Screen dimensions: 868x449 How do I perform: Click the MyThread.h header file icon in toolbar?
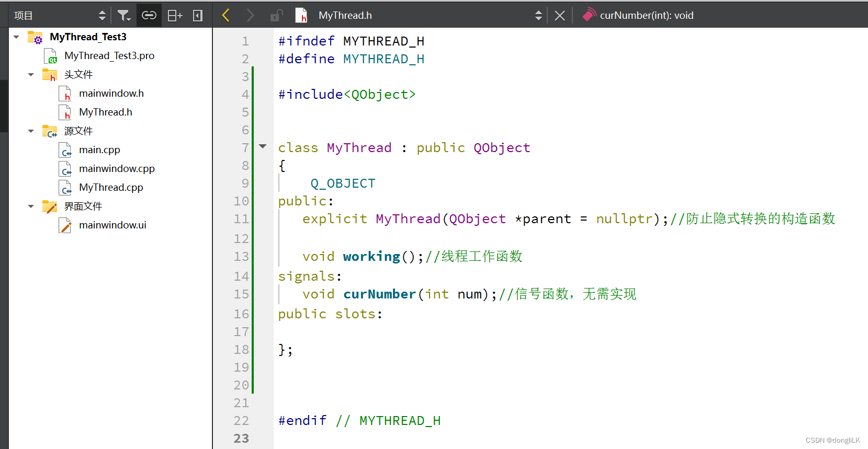point(301,16)
